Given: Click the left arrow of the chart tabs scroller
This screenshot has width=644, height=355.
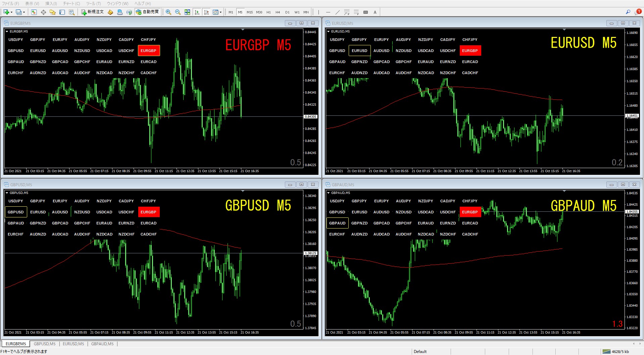Looking at the screenshot, I should pyautogui.click(x=634, y=344).
